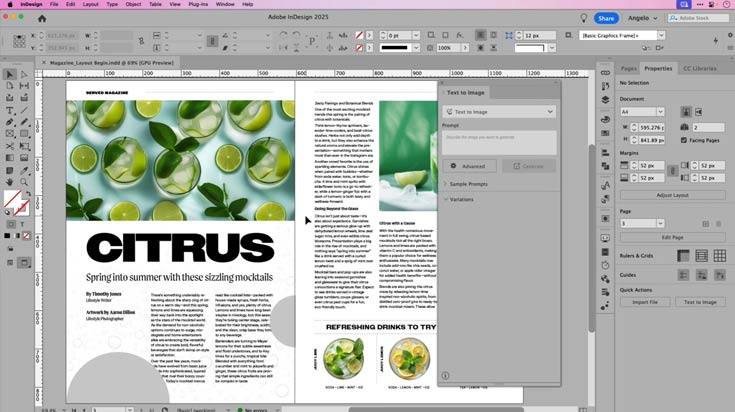Click Text to Image quick action button
The height and width of the screenshot is (412, 735).
(x=700, y=302)
